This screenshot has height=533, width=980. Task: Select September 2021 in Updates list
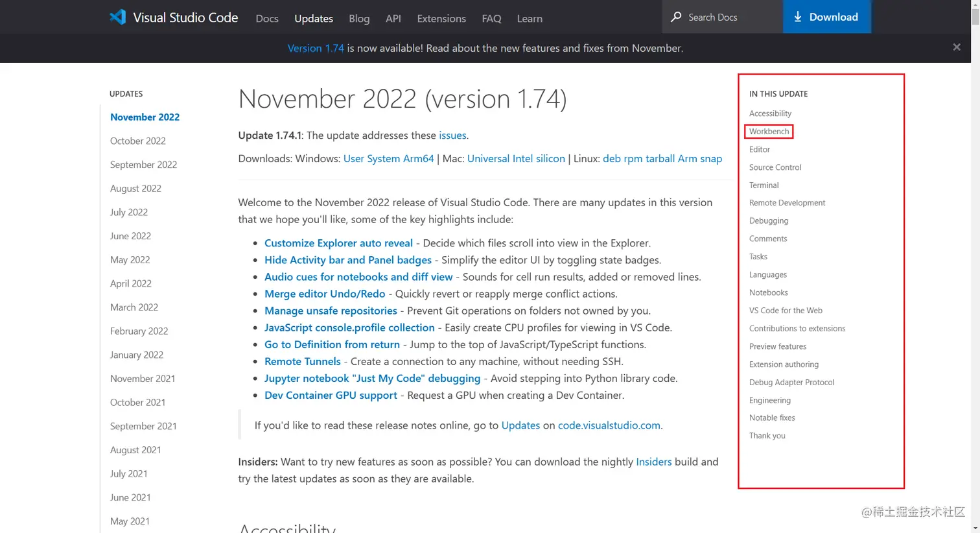[x=143, y=426]
